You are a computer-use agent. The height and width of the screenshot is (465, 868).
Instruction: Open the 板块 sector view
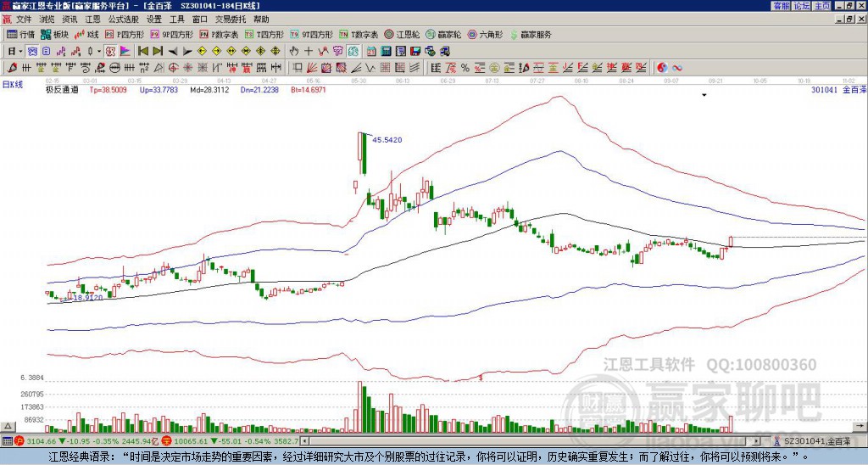click(x=55, y=34)
